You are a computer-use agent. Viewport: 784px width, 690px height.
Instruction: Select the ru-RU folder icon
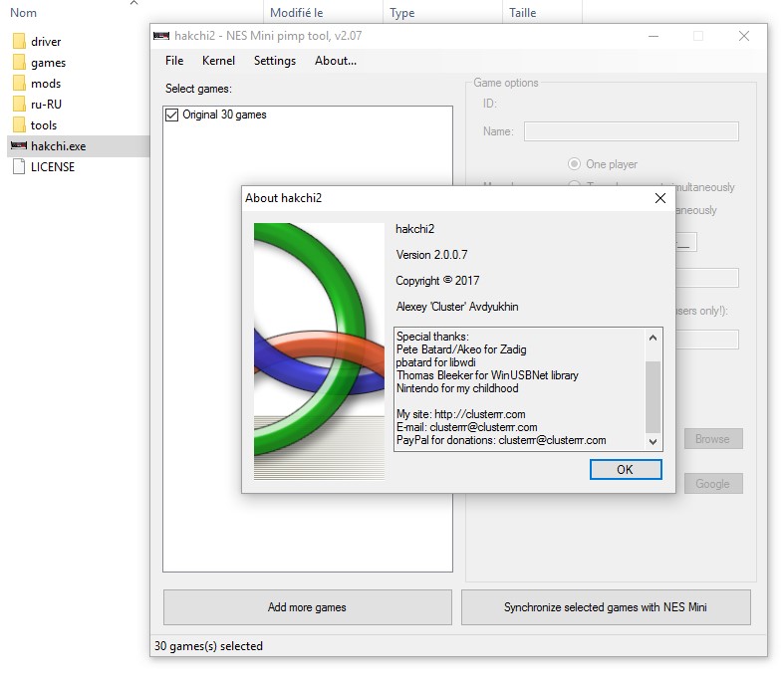(19, 104)
